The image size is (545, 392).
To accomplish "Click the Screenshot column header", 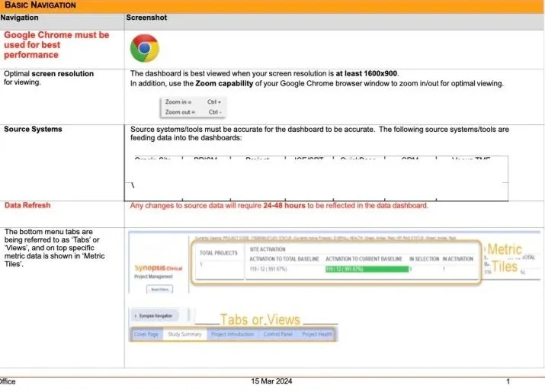I will point(146,18).
